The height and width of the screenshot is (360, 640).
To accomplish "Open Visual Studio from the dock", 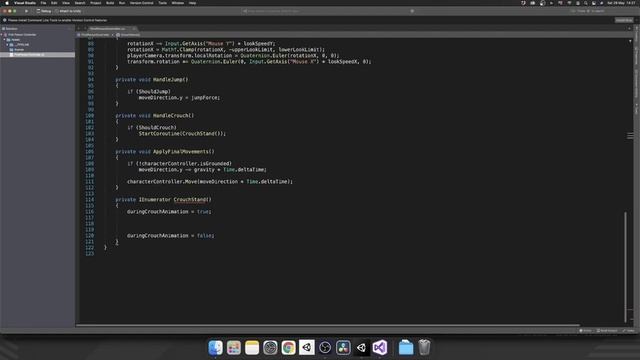I will [x=380, y=348].
